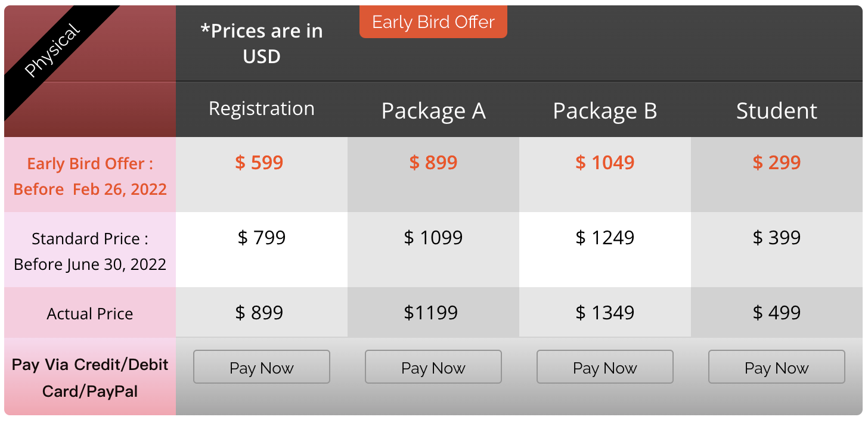Click the Package B column header
The image size is (868, 423).
pyautogui.click(x=604, y=111)
